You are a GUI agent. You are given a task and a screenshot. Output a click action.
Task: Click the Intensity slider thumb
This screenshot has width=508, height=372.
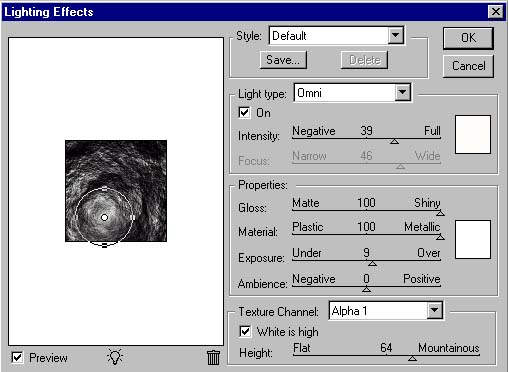click(x=394, y=142)
